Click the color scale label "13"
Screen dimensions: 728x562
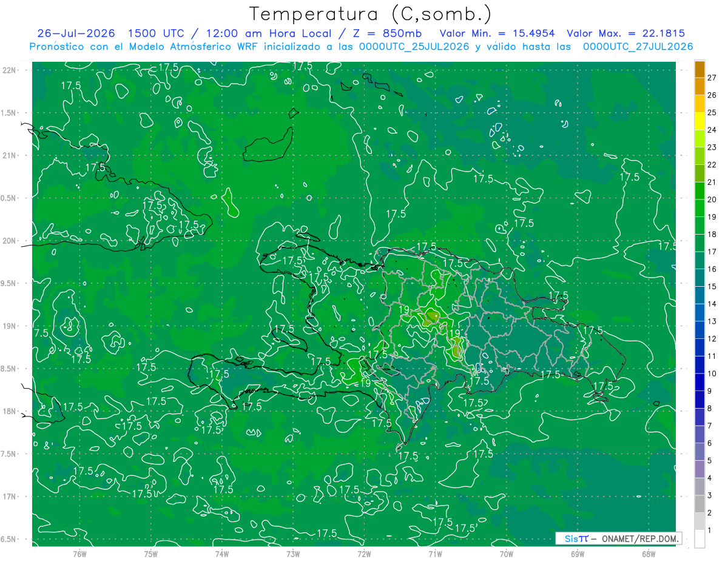pos(712,321)
